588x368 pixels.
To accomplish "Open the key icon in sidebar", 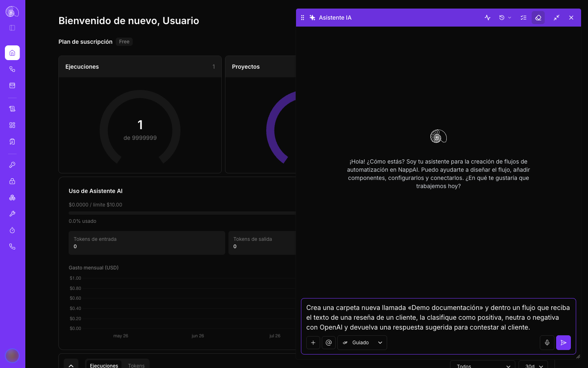I will [12, 165].
